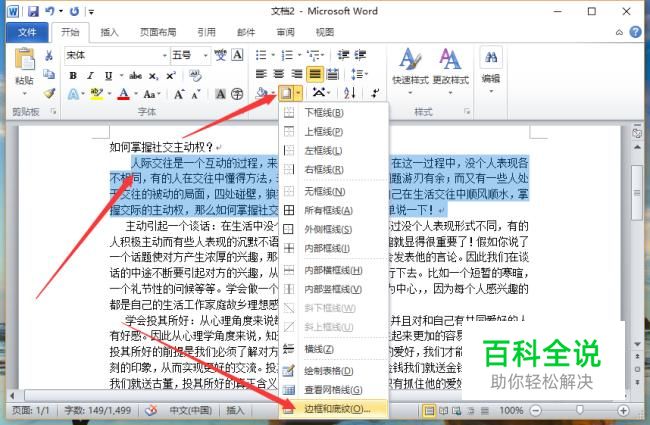Viewport: 650px width, 425px height.
Task: Open the font name 宋体 dropdown
Action: pos(164,56)
